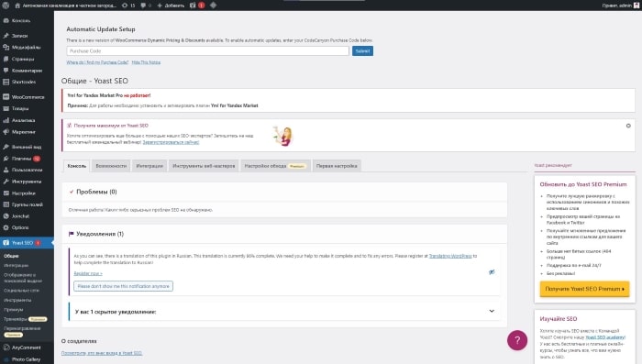Open Комментарии in sidebar
The image size is (642, 364).
27,71
